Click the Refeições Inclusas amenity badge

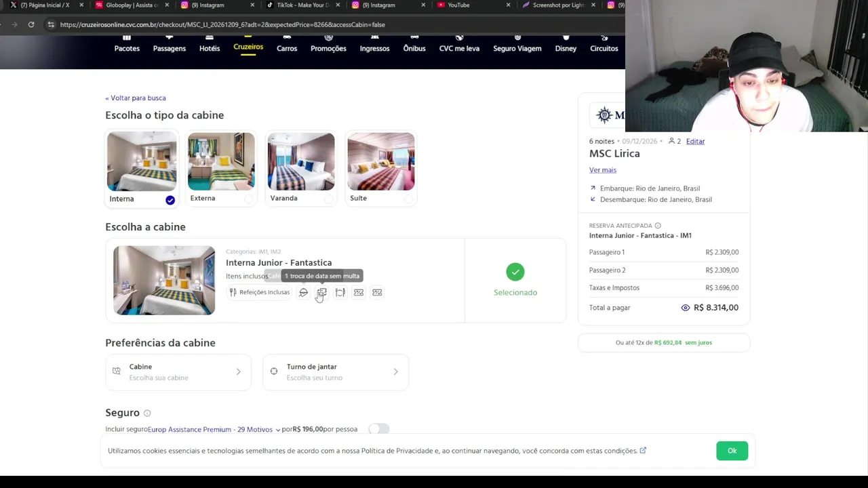(259, 292)
